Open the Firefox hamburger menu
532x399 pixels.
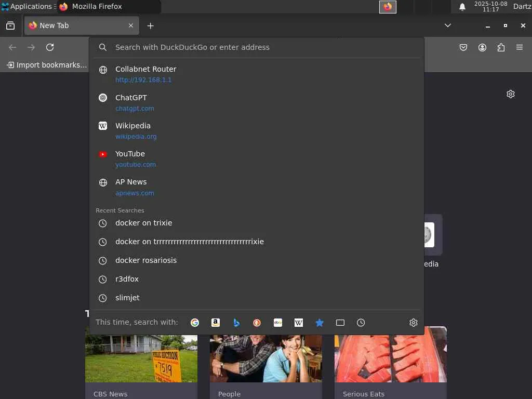[520, 47]
